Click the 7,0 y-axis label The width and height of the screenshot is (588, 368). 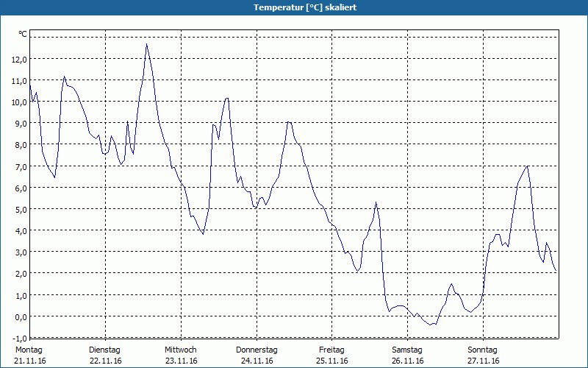point(21,166)
